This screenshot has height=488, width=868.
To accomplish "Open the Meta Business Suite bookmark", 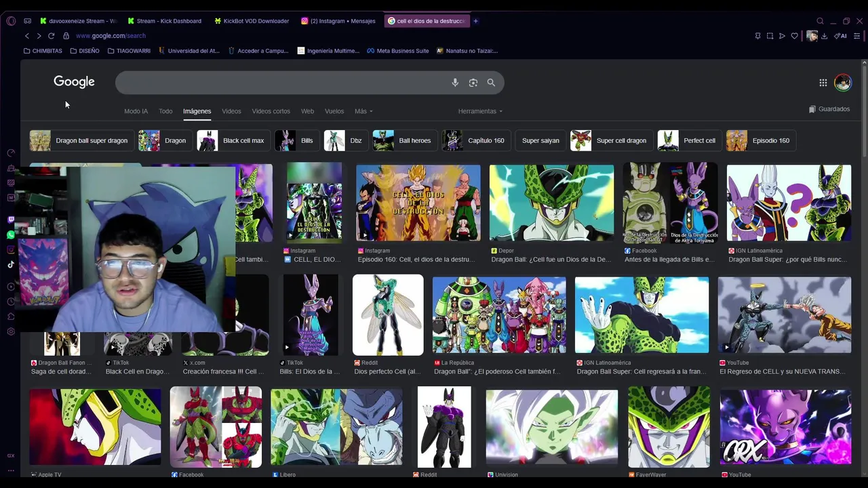I will [398, 51].
